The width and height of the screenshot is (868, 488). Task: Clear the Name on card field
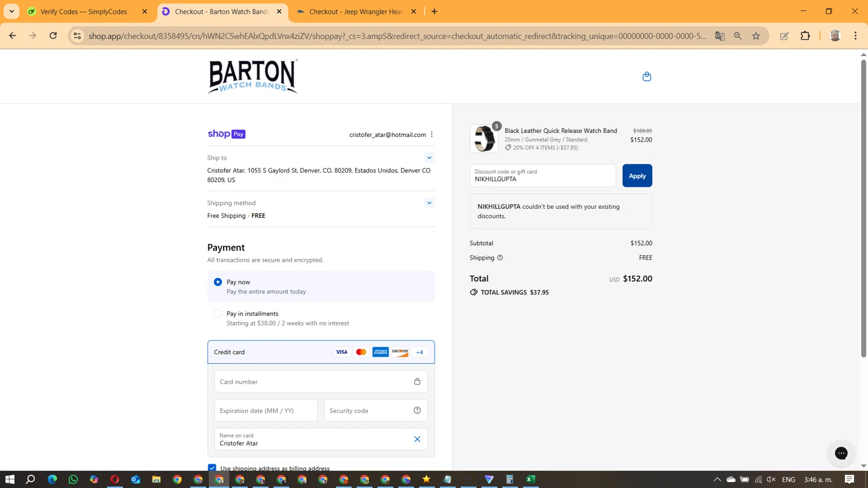coord(417,439)
